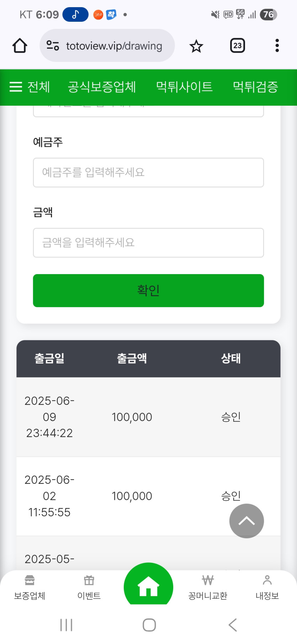The width and height of the screenshot is (297, 644).
Task: Tap the browser home icon
Action: (20, 46)
